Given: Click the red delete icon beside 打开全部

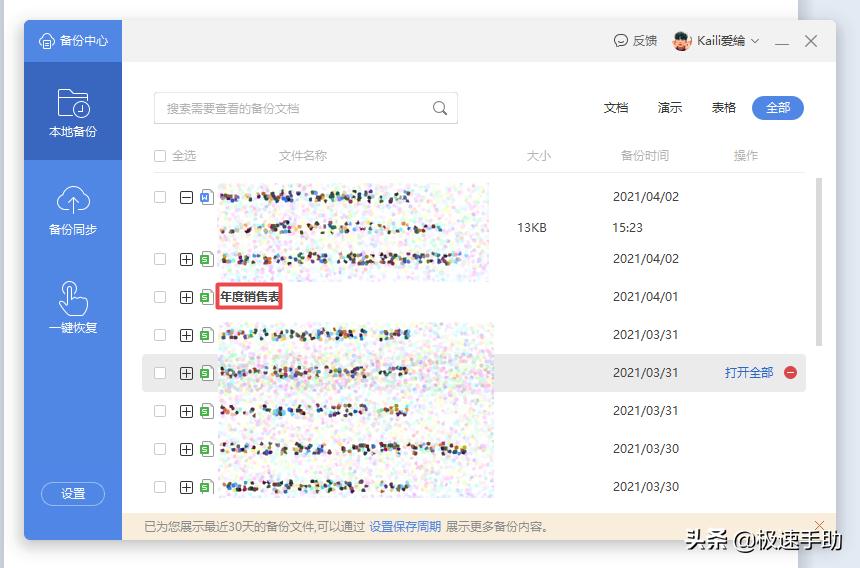Looking at the screenshot, I should [790, 373].
